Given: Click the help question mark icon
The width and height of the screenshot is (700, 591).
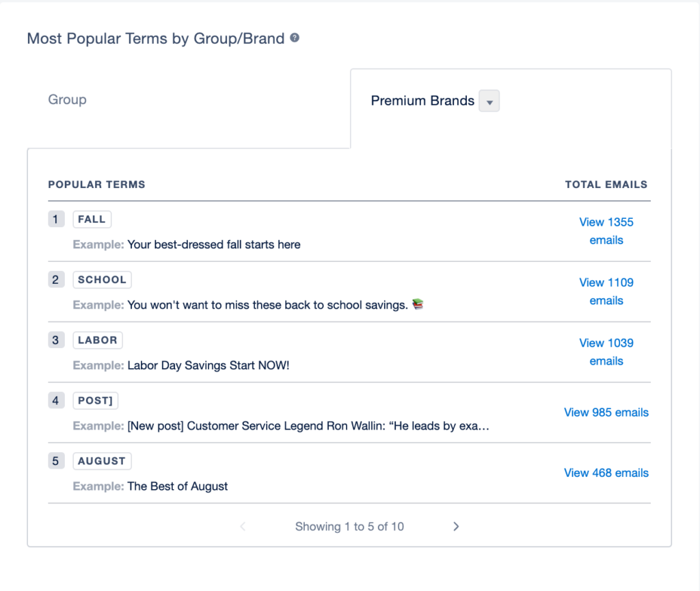Looking at the screenshot, I should (x=295, y=38).
